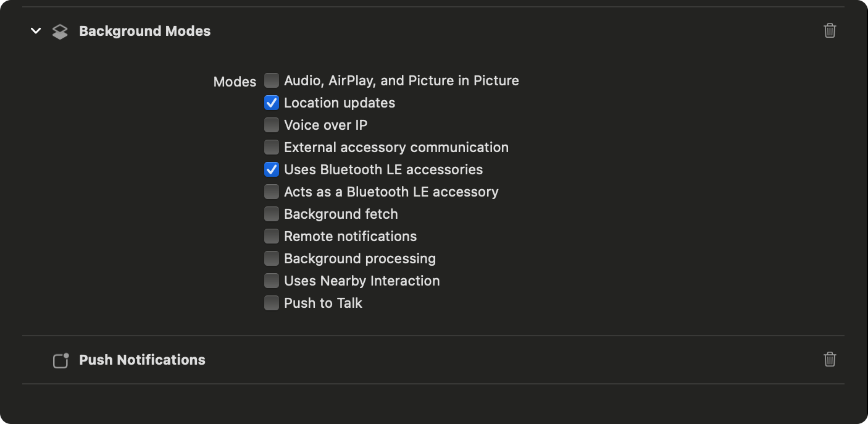Click the Background Modes layers icon
Image resolution: width=868 pixels, height=424 pixels.
pyautogui.click(x=60, y=32)
